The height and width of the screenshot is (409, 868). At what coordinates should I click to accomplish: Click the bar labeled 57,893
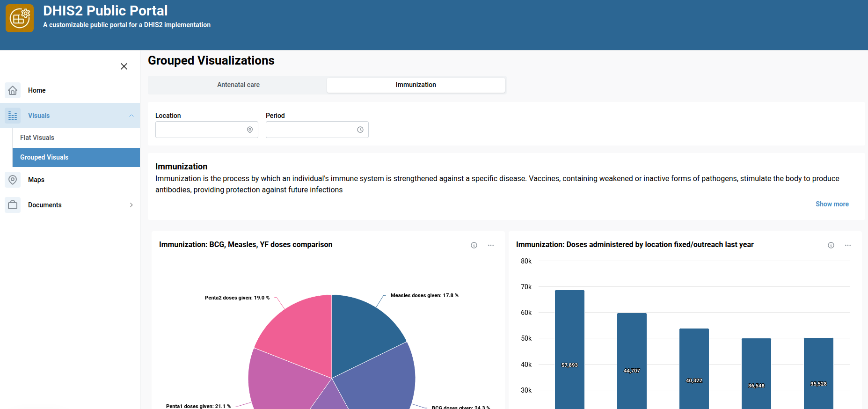pyautogui.click(x=569, y=350)
